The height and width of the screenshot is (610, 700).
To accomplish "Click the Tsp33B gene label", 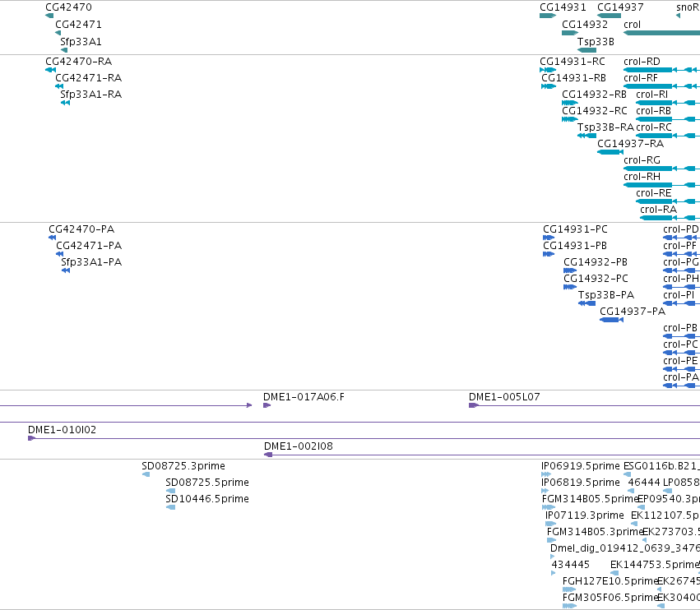I will click(x=596, y=42).
